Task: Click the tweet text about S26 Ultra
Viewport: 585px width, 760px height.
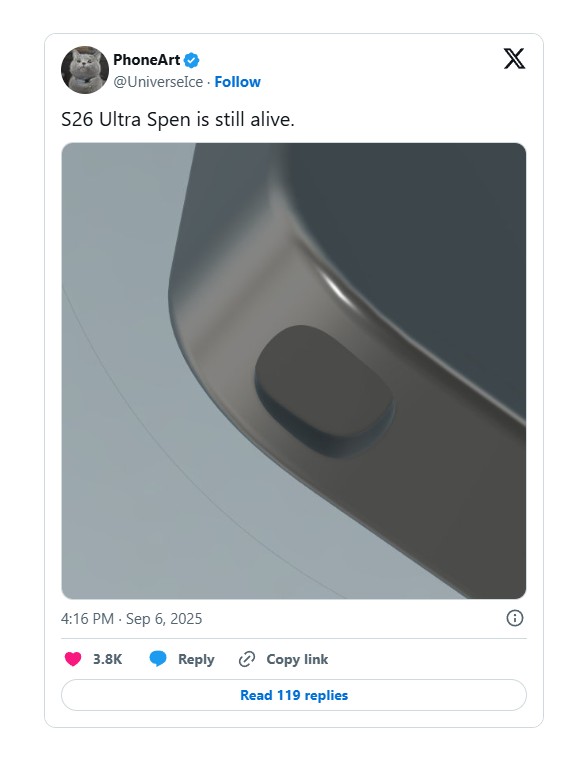Action: 178,119
